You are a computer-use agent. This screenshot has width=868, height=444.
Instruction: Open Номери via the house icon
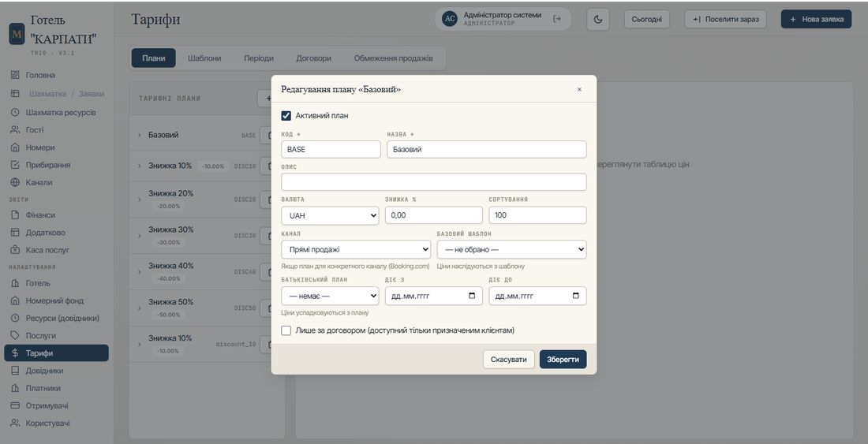(16, 147)
